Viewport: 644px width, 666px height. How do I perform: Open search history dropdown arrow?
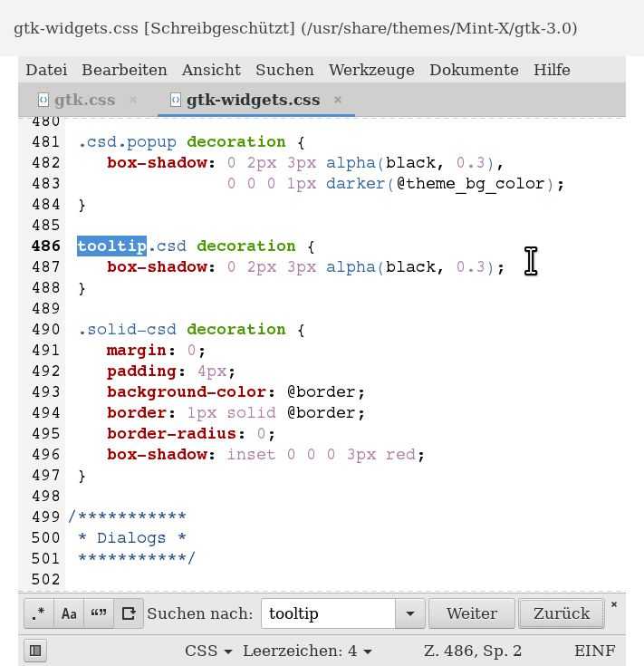(409, 613)
